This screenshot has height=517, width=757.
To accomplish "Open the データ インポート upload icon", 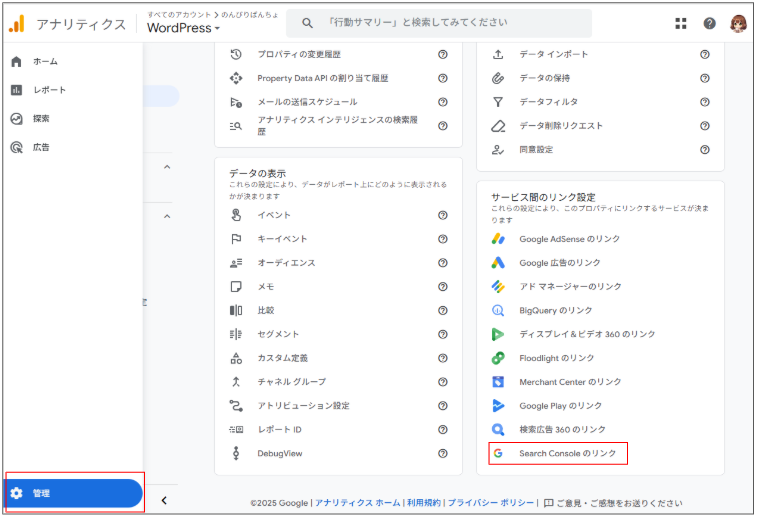I will tap(498, 55).
